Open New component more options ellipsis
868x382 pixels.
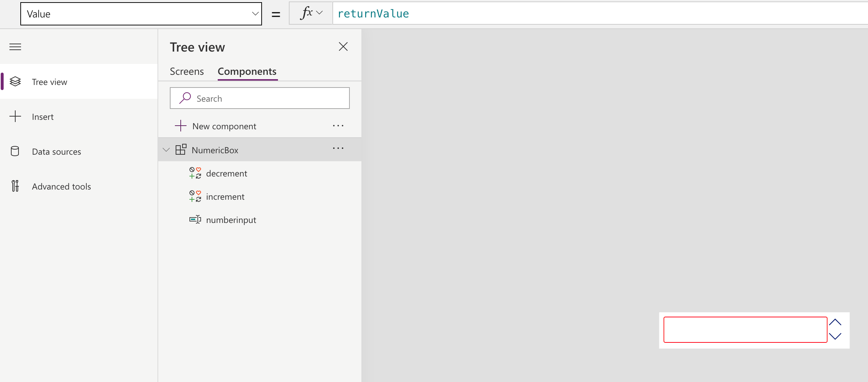click(x=338, y=126)
